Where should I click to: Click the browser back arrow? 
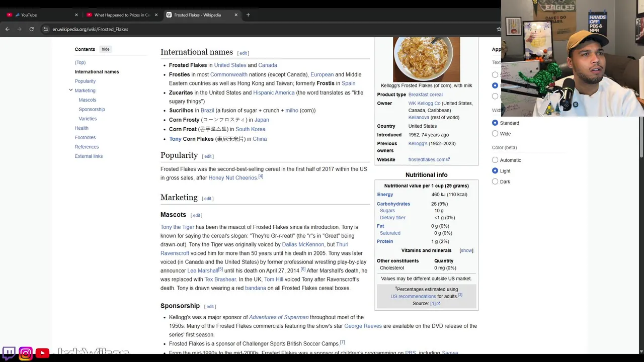(x=8, y=29)
